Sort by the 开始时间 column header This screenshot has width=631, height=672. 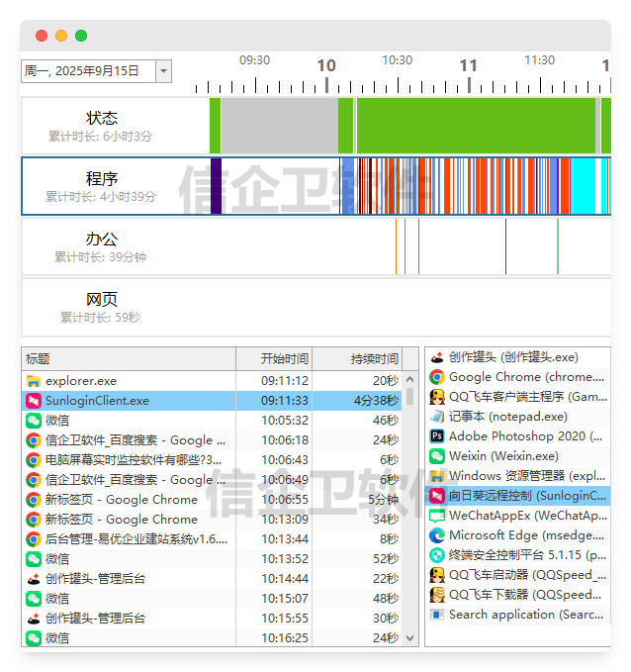284,358
